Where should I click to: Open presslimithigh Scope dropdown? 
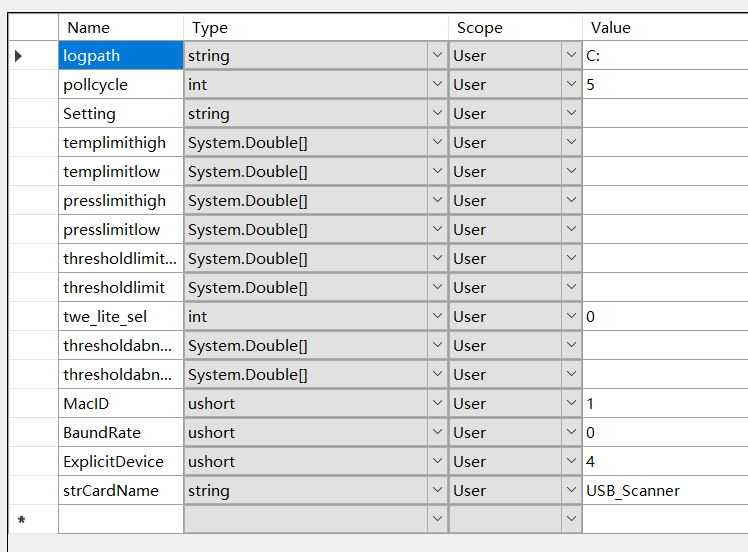pyautogui.click(x=571, y=200)
